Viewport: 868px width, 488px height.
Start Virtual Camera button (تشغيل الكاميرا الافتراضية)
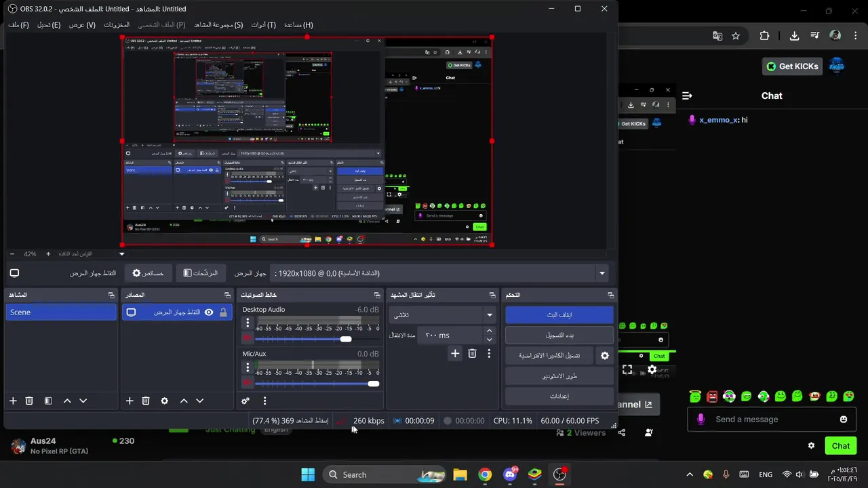[549, 355]
